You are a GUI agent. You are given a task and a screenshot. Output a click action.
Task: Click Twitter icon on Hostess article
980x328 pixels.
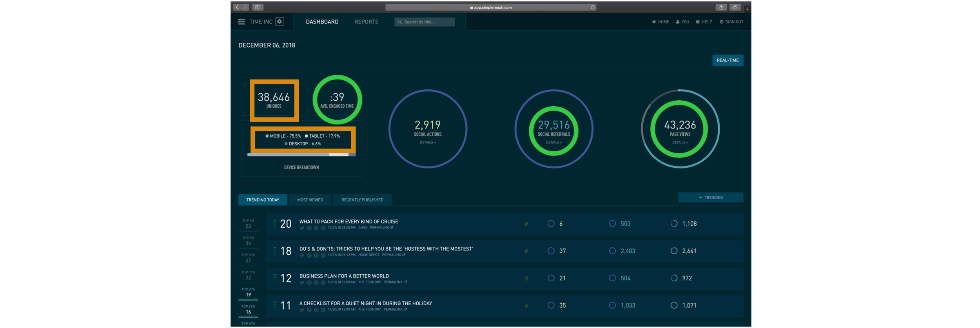pos(302,256)
